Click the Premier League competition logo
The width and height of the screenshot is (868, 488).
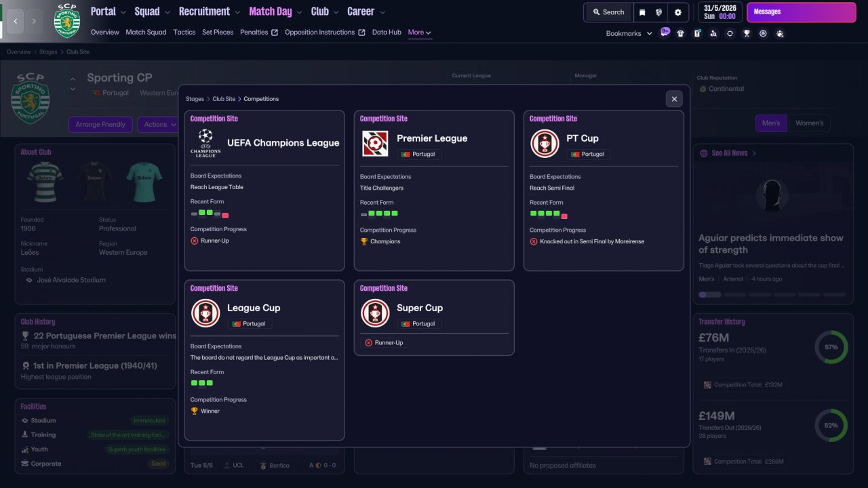point(375,143)
